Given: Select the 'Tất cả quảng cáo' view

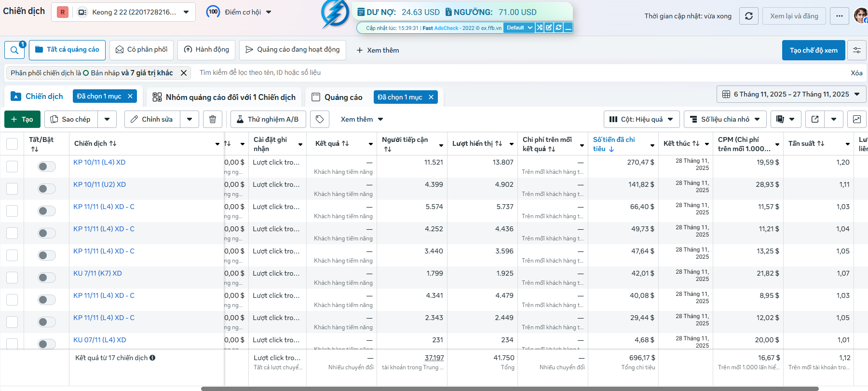Looking at the screenshot, I should coord(67,50).
